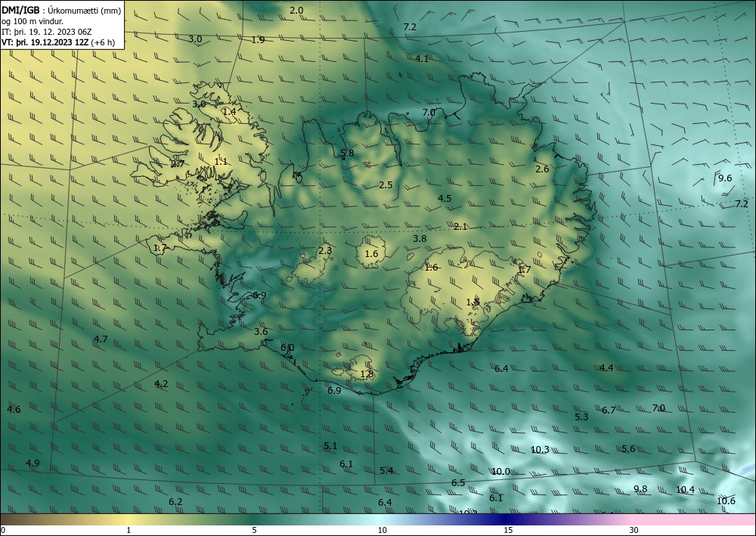Click the 2.6 value label
756x536 pixels.
tap(542, 169)
